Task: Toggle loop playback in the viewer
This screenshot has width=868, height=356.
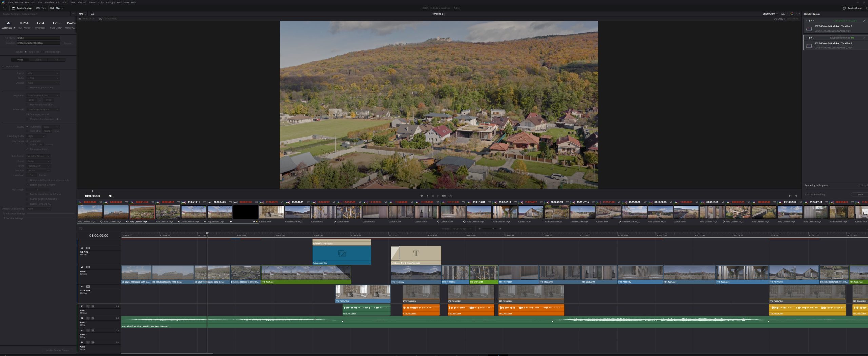Action: [450, 196]
